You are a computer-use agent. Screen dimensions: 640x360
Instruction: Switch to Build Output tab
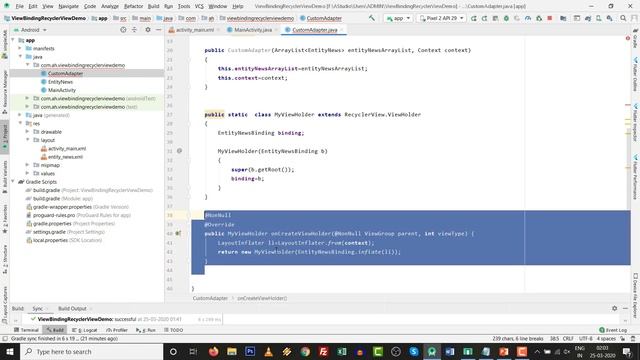72,309
